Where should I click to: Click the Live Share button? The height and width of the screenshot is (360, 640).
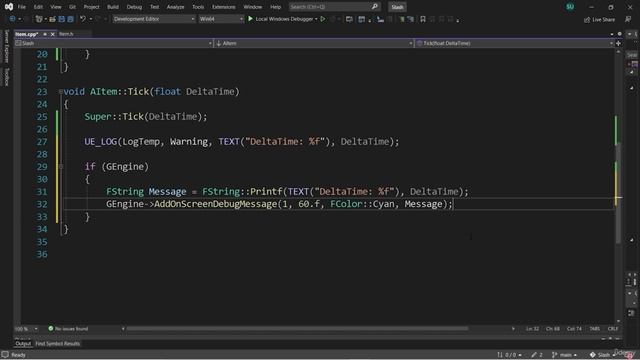click(x=599, y=19)
